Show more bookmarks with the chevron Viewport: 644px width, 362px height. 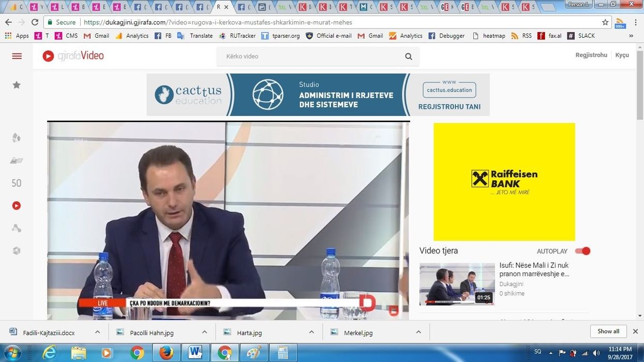(x=631, y=36)
